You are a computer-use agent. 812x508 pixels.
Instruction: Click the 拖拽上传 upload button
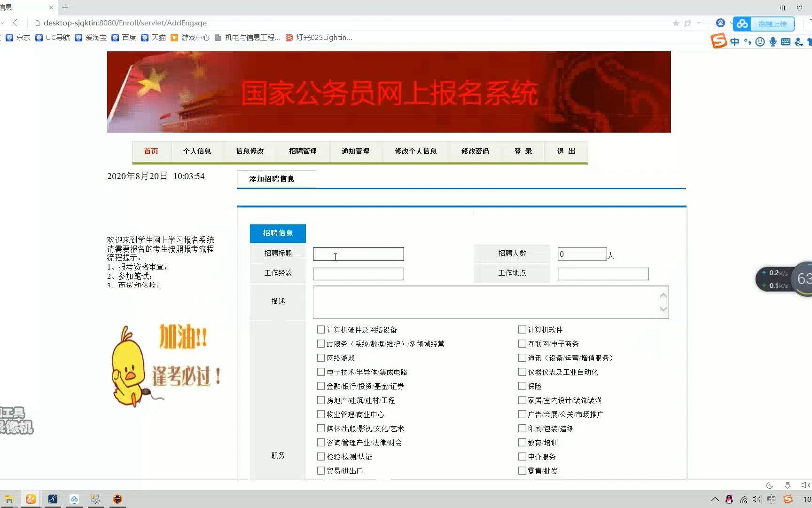(772, 24)
